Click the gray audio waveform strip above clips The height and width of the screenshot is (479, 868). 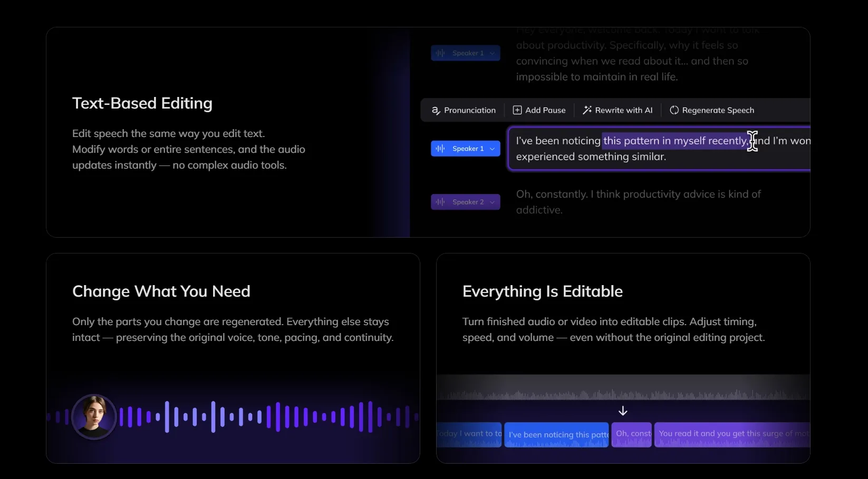[623, 388]
